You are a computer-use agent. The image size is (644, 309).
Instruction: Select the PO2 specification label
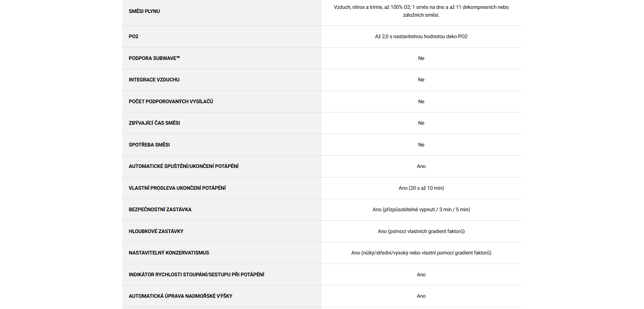pos(133,36)
